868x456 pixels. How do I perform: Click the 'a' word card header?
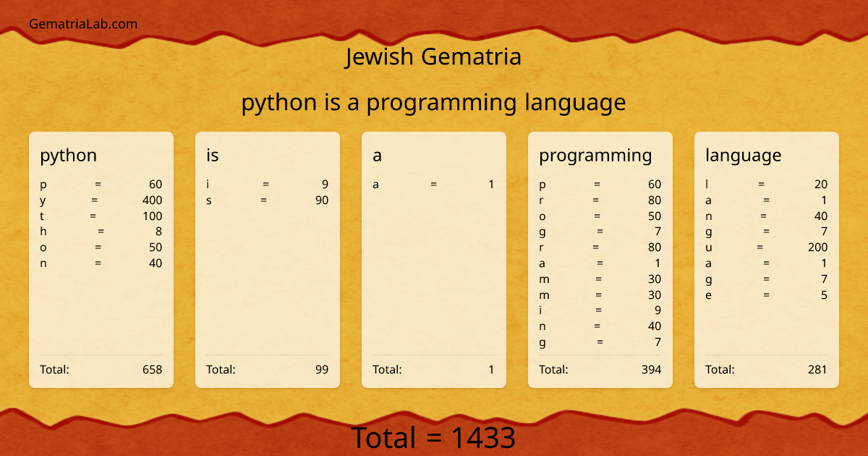point(377,155)
